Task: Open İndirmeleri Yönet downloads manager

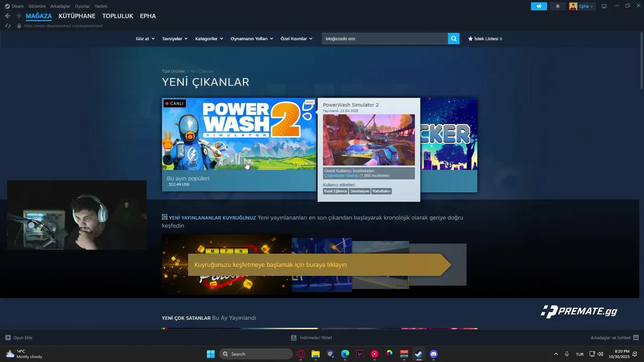Action: tap(311, 338)
